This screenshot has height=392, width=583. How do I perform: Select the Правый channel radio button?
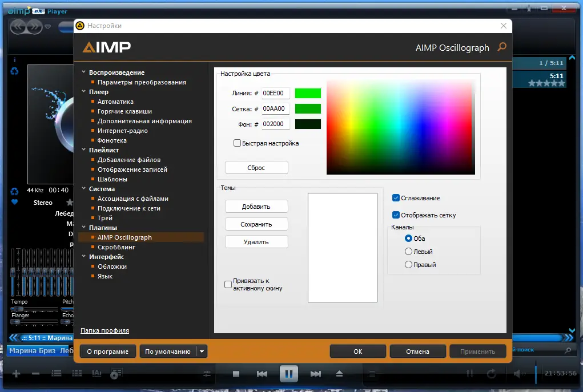click(x=408, y=265)
